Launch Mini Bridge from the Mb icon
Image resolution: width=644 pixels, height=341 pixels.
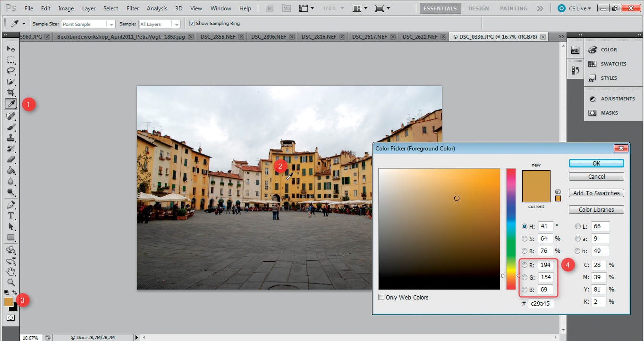point(286,8)
